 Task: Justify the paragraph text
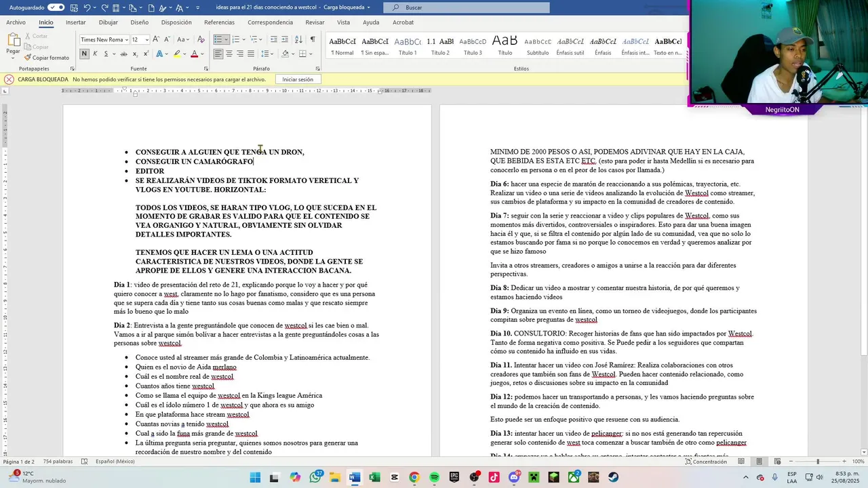click(x=250, y=54)
